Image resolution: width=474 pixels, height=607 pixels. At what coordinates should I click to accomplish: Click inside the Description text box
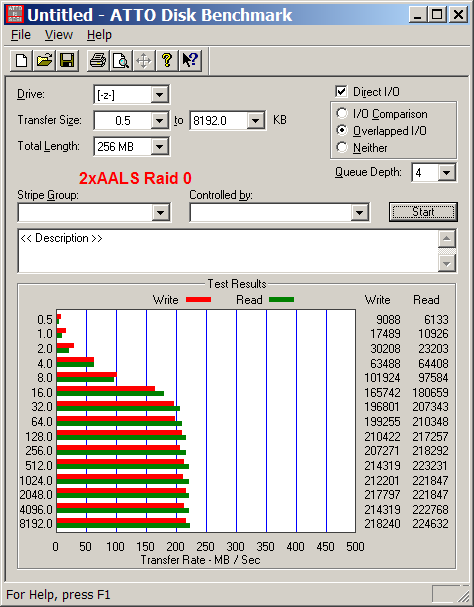tap(228, 251)
